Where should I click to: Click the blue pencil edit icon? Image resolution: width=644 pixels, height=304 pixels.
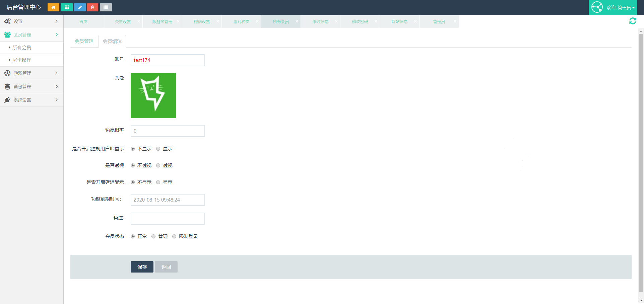(x=80, y=7)
